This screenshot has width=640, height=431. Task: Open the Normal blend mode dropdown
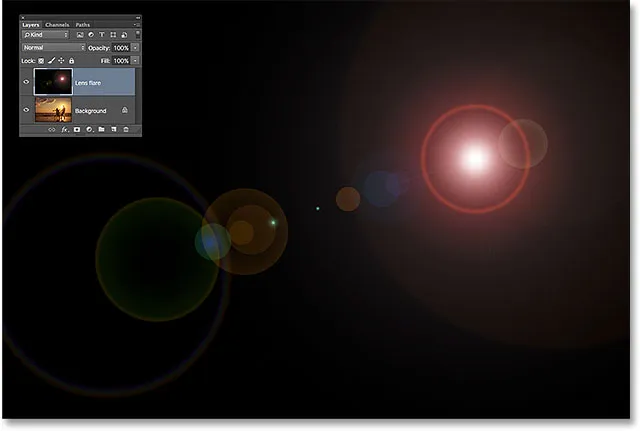[x=53, y=48]
